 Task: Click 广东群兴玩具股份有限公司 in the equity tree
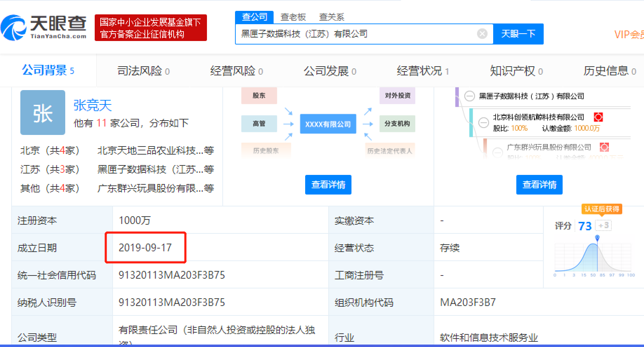tap(549, 147)
